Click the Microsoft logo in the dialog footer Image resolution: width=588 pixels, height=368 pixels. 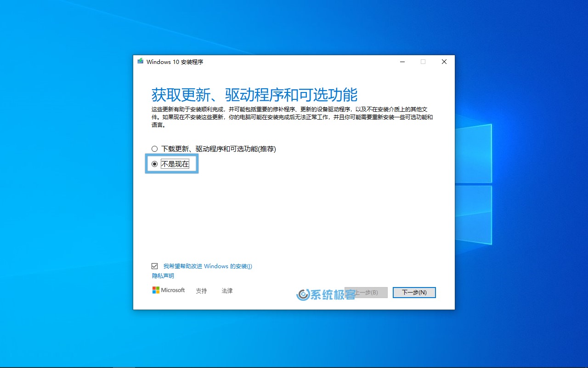pos(169,290)
